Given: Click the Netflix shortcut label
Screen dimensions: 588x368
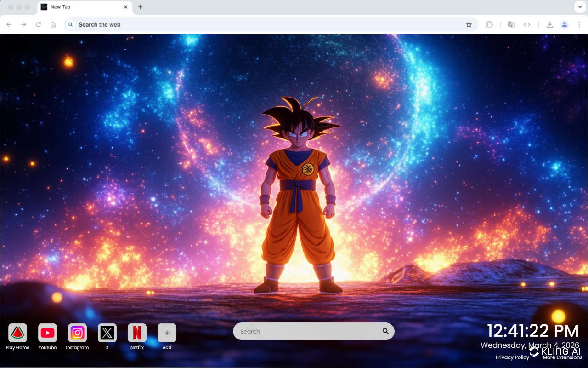Looking at the screenshot, I should [x=137, y=348].
